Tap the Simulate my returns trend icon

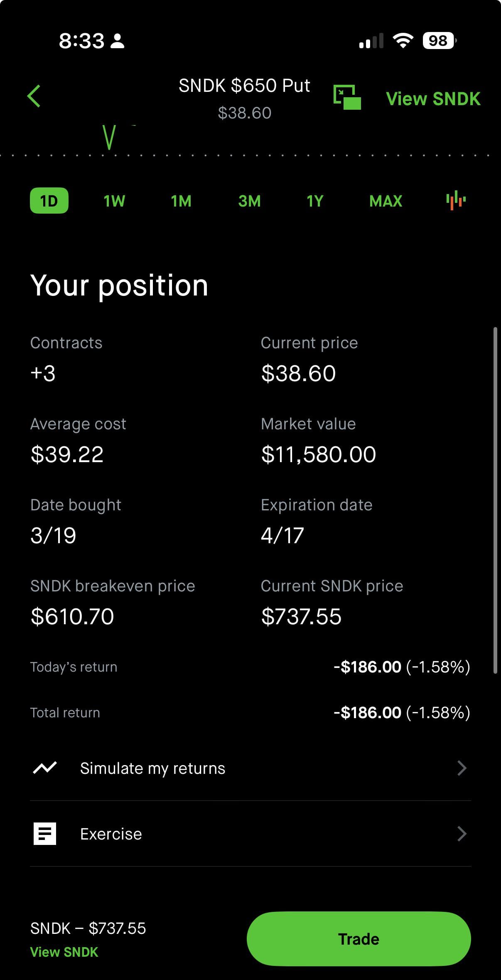point(45,768)
